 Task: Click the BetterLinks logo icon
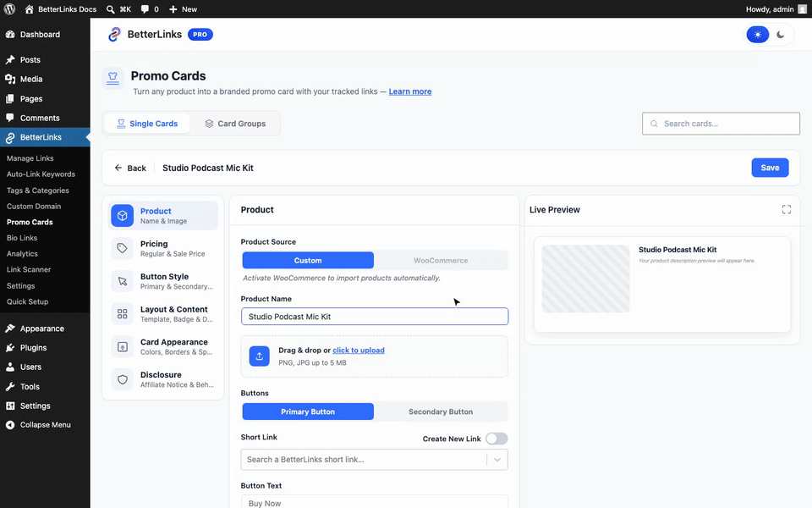point(114,34)
